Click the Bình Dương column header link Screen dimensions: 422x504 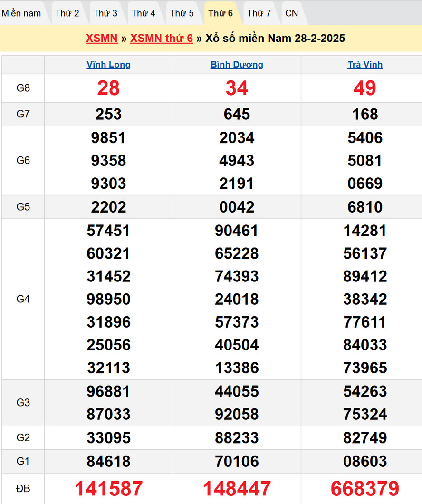237,65
